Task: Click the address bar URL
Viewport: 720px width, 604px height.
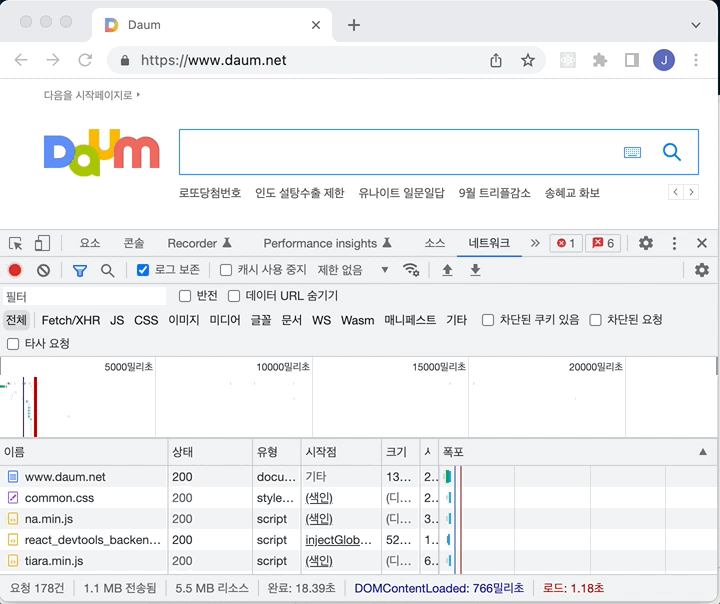Action: coord(214,60)
